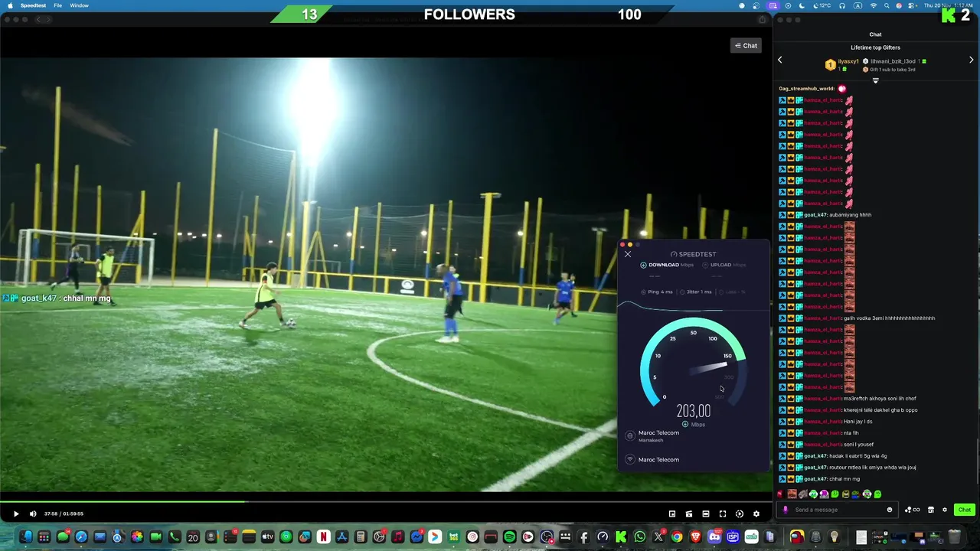Image resolution: width=980 pixels, height=551 pixels.
Task: Click chat message 'kherejni télé dakhel gha b oppo'
Action: (x=880, y=410)
